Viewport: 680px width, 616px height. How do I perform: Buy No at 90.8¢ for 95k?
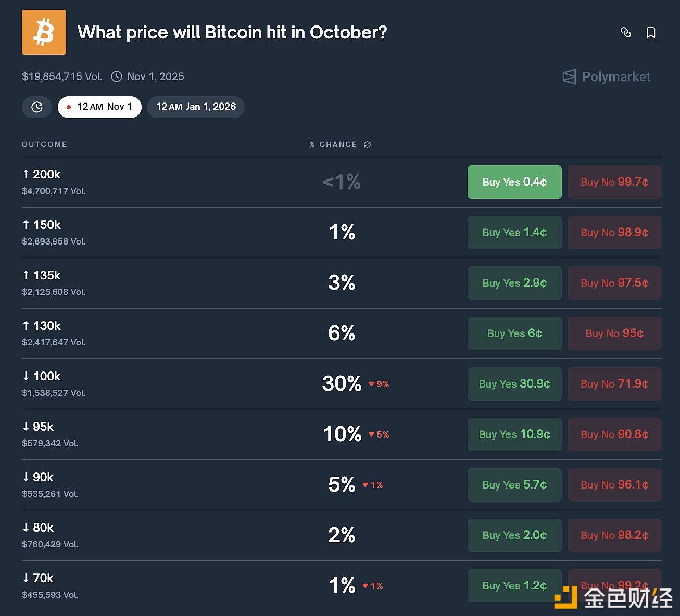pos(614,434)
